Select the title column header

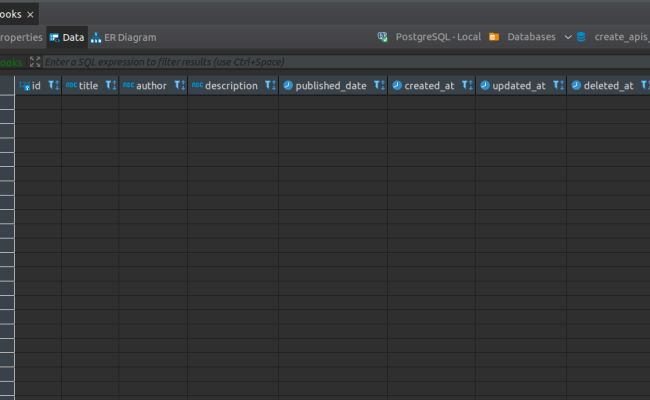coord(88,86)
